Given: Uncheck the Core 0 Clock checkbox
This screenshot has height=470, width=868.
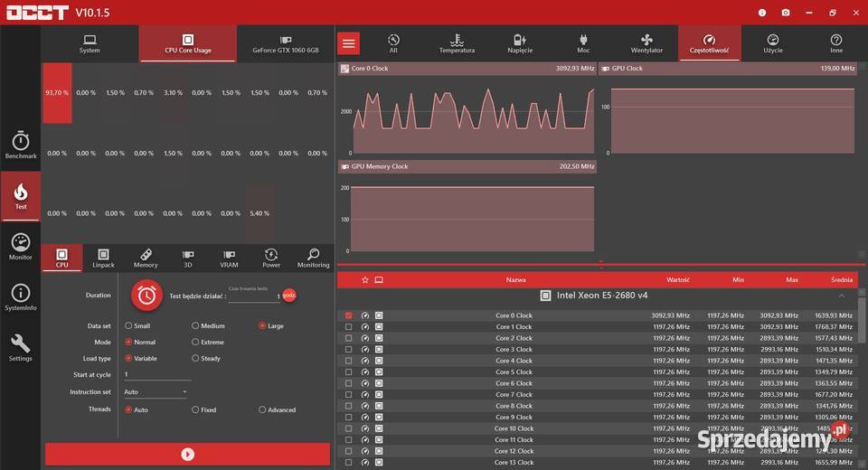Looking at the screenshot, I should point(349,315).
